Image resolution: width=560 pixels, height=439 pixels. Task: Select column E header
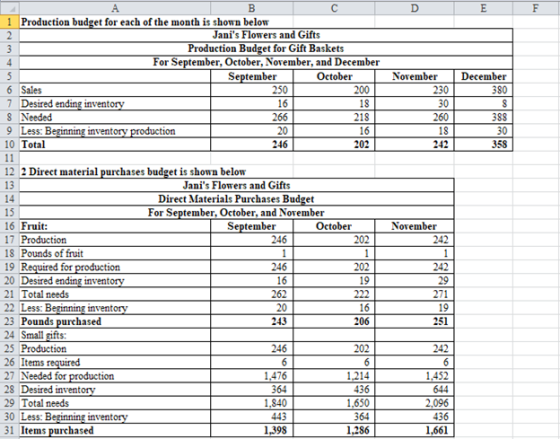483,8
